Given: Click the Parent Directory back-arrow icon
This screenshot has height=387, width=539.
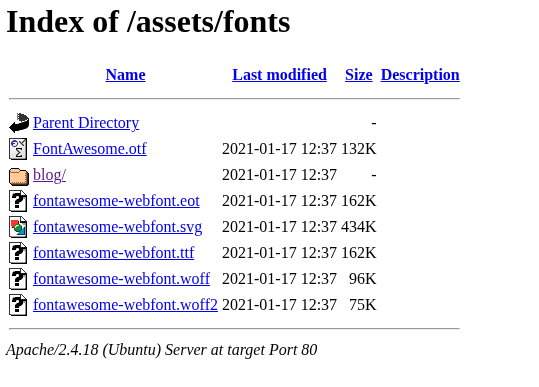Looking at the screenshot, I should point(19,123).
